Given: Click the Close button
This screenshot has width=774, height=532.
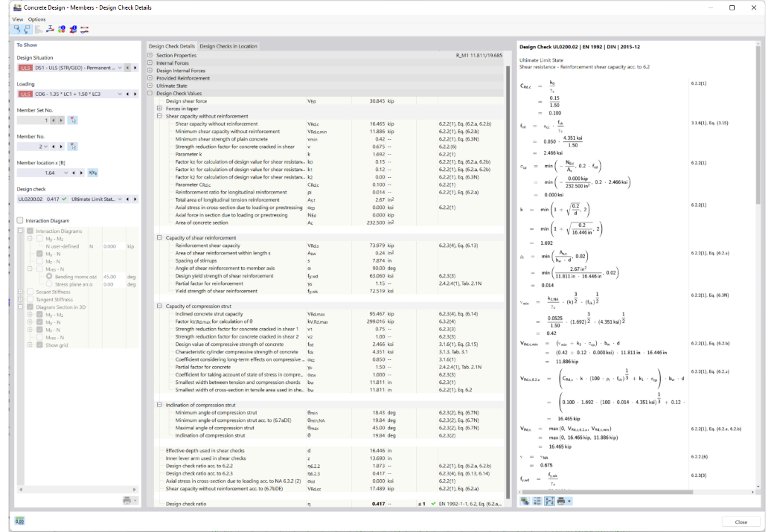Looking at the screenshot, I should click(741, 522).
